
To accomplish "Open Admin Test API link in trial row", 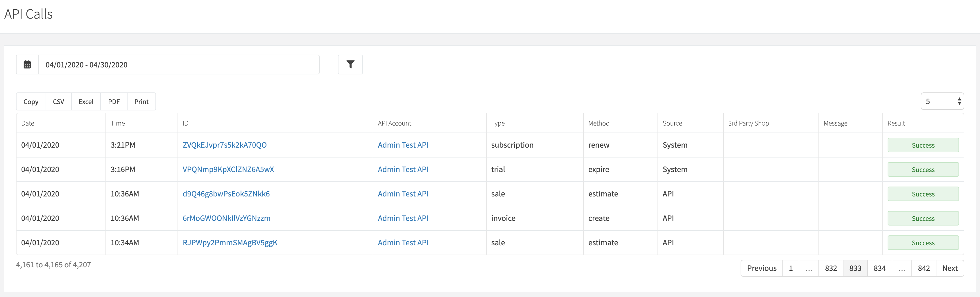I will pos(403,169).
